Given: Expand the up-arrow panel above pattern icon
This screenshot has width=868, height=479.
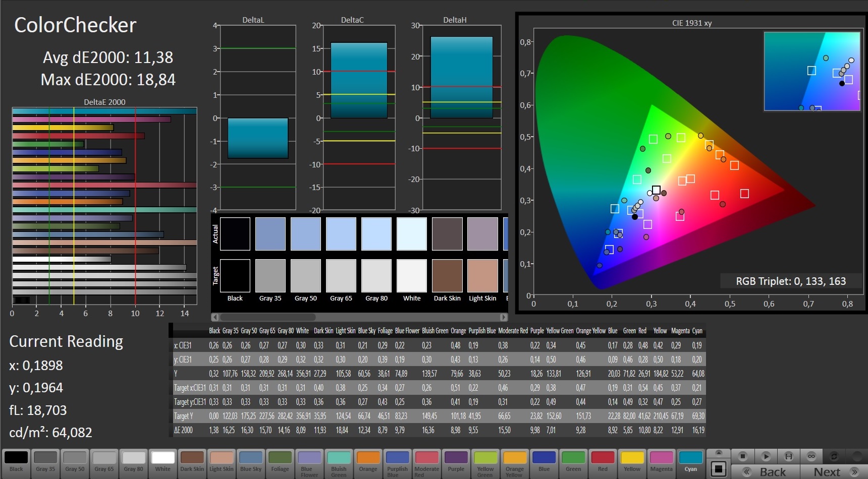Looking at the screenshot, I should pos(719,453).
